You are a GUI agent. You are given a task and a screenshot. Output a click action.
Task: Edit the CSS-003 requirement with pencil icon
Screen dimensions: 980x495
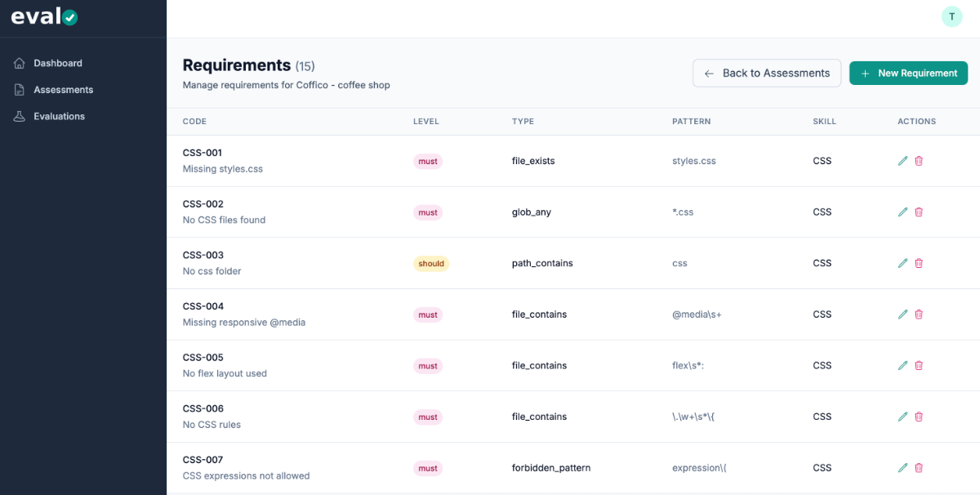[x=902, y=263]
